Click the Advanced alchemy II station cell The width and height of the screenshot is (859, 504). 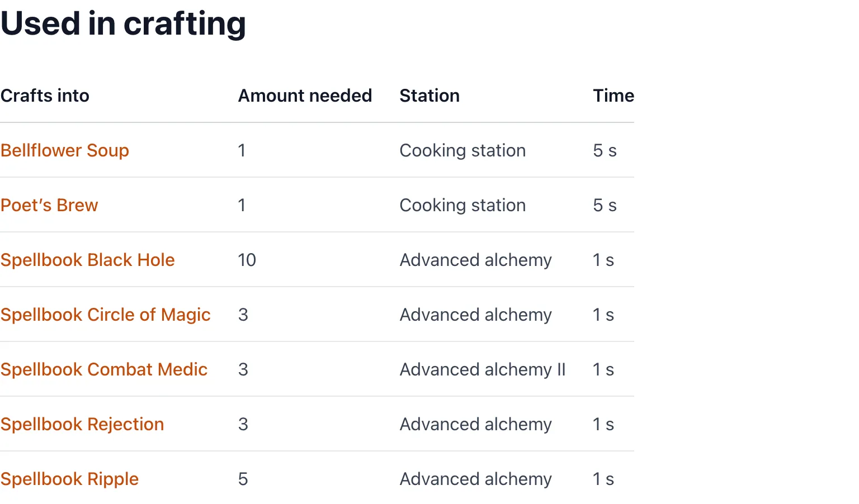(x=483, y=369)
